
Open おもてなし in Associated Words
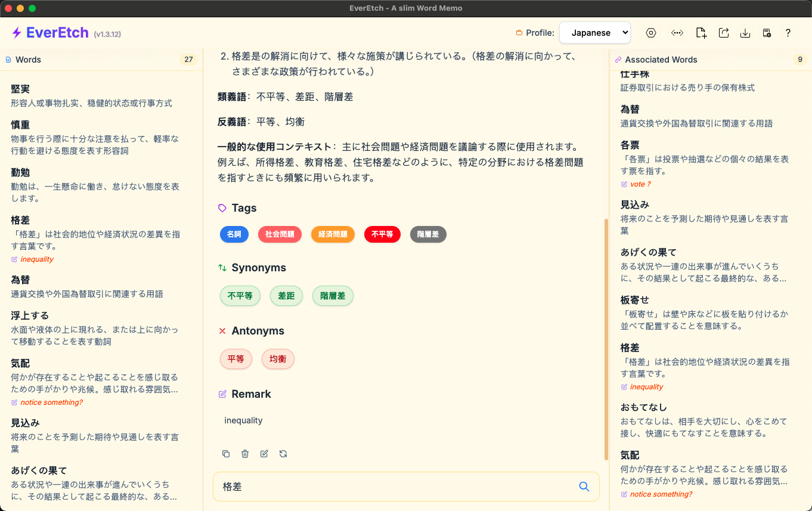point(644,407)
